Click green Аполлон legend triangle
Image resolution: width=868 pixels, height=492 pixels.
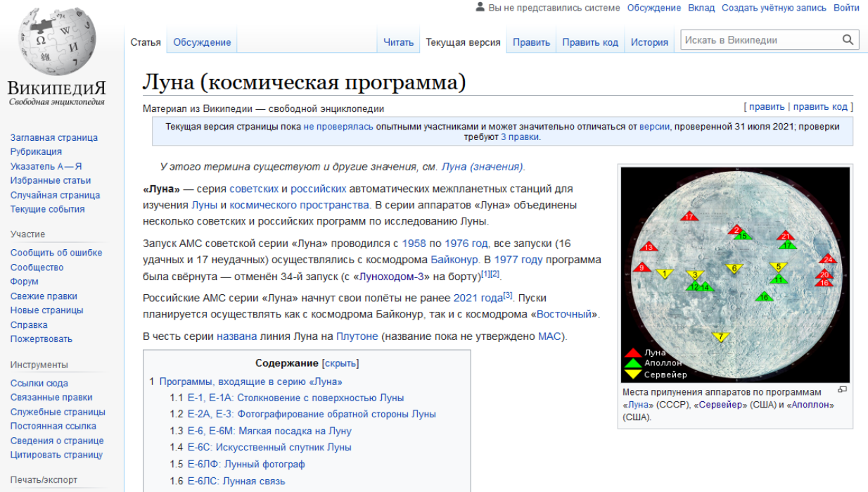(x=633, y=363)
